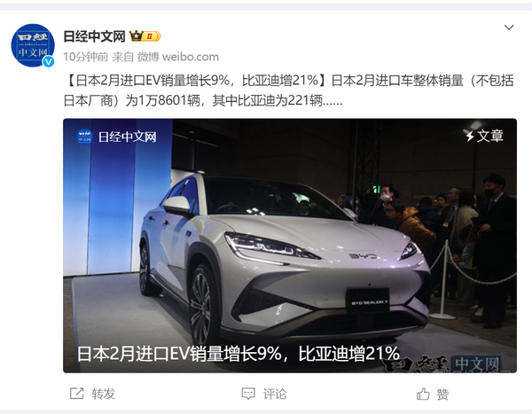Click the 评论 label text
Screen dimensions: 532x414
point(275,394)
